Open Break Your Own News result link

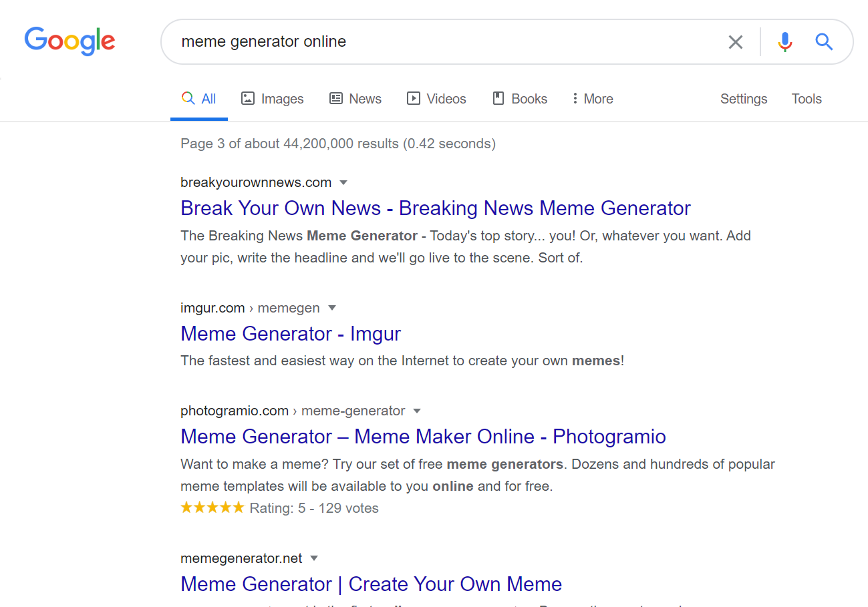(x=436, y=208)
